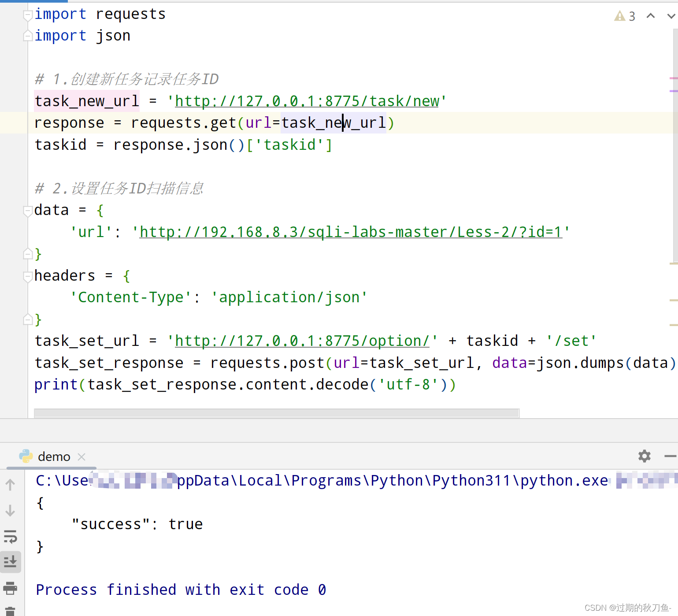
Task: Open the sqli-labs-master Less-2 URL link
Action: (351, 232)
